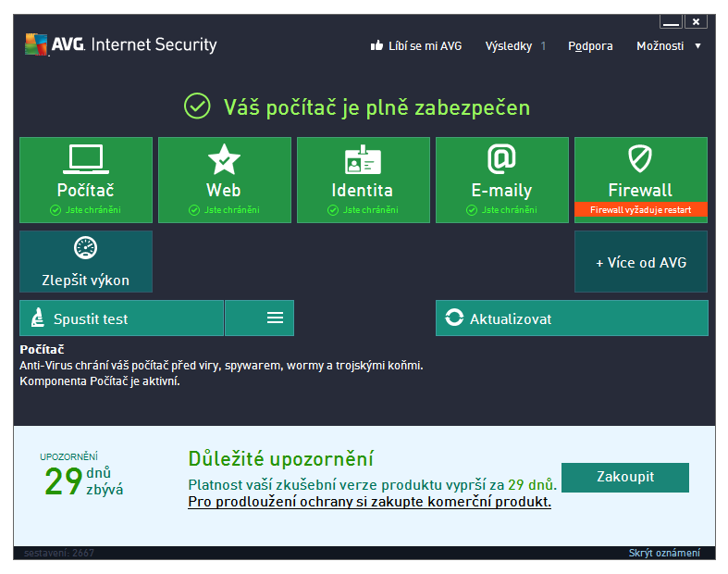Click the Zakoupit button
Image resolution: width=728 pixels, height=574 pixels.
[x=625, y=478]
